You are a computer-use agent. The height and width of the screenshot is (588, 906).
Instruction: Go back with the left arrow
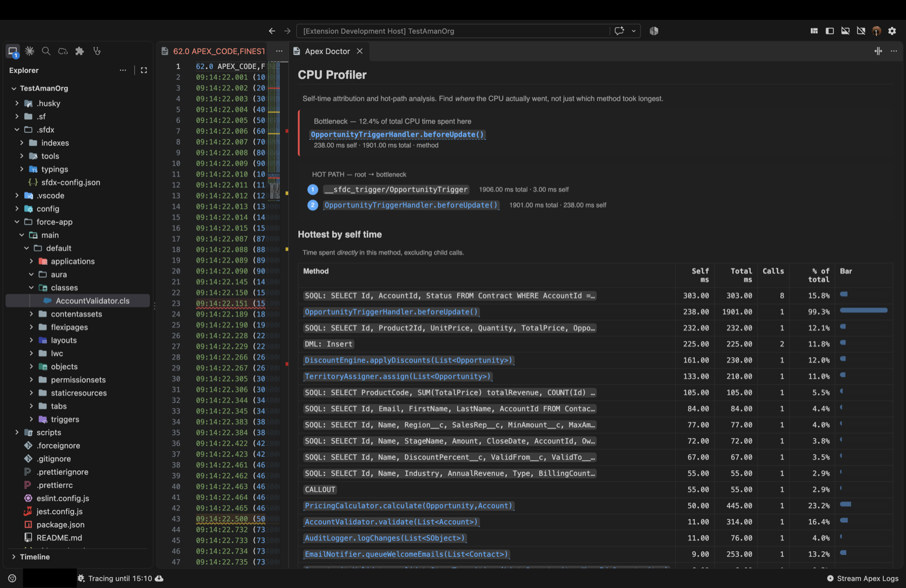point(272,31)
